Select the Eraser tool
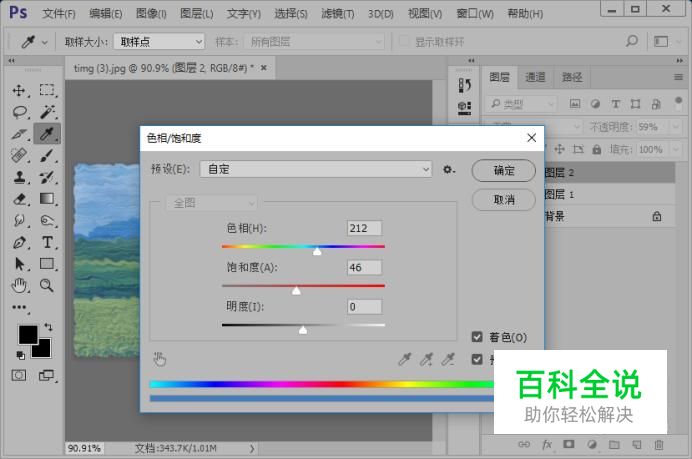 click(x=19, y=199)
